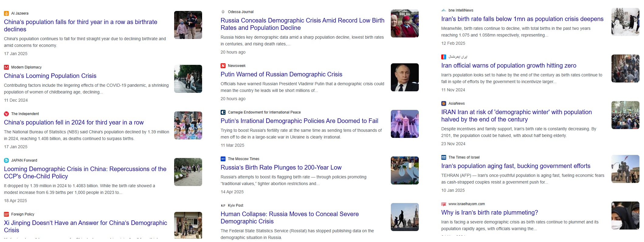Click the 'www.israelhayom.com' source label
The height and width of the screenshot is (242, 644).
[x=467, y=204]
